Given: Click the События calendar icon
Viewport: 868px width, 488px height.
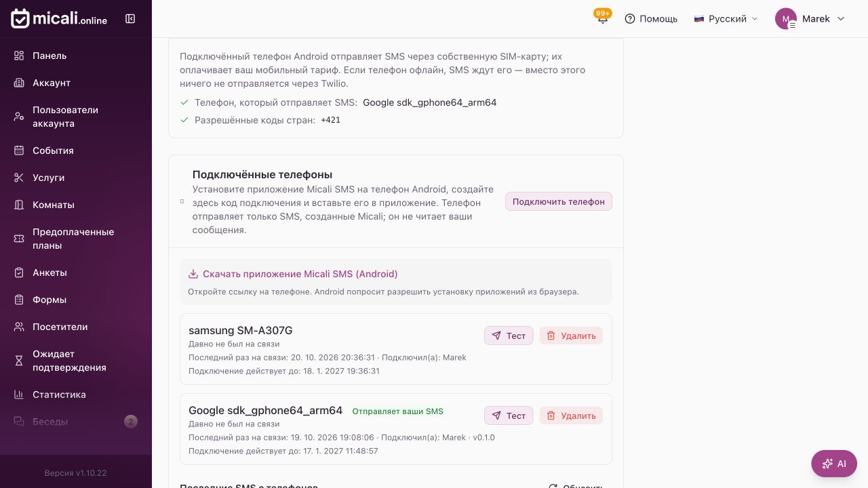Looking at the screenshot, I should click(x=19, y=150).
